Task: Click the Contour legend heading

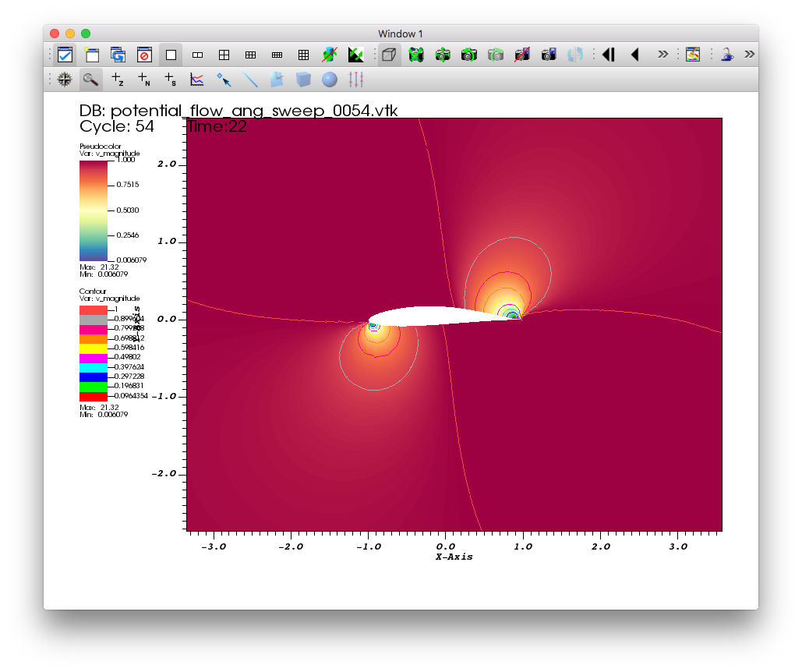Action: coord(93,292)
